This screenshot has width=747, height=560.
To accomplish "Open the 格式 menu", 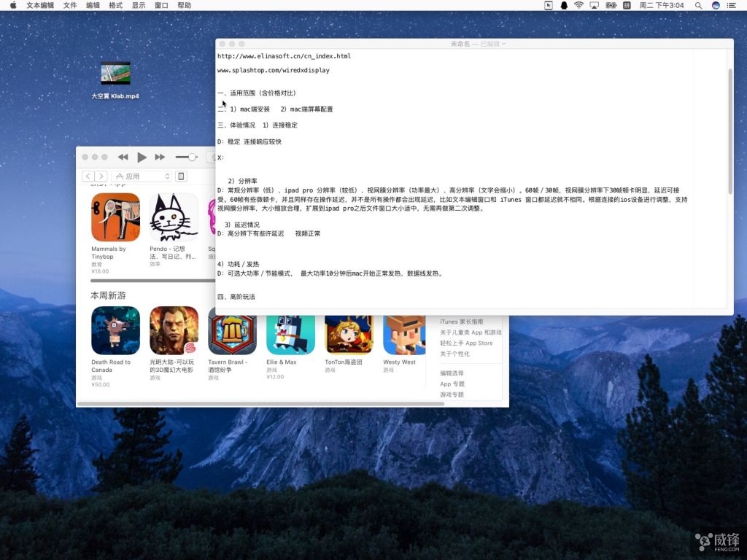I will tap(116, 5).
